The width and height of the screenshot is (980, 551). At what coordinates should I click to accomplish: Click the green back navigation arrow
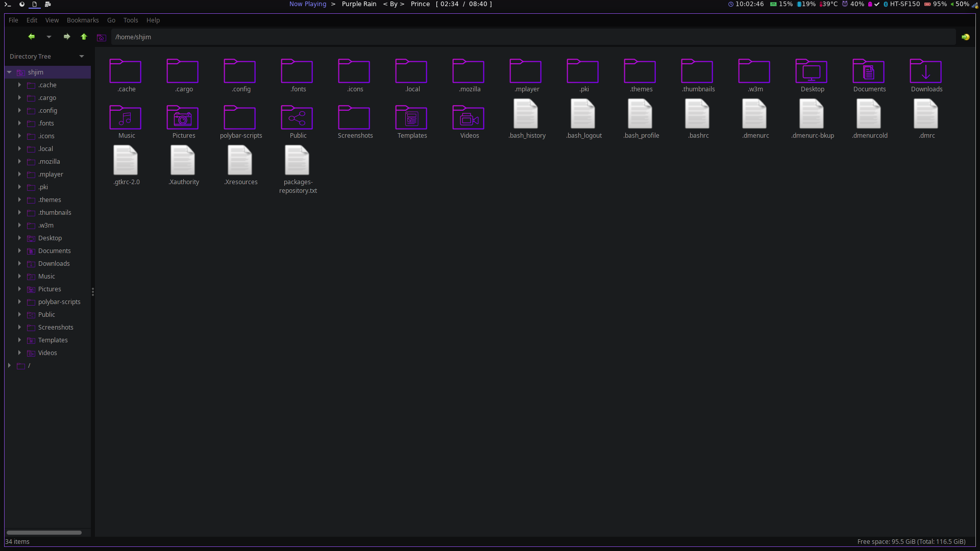point(31,37)
